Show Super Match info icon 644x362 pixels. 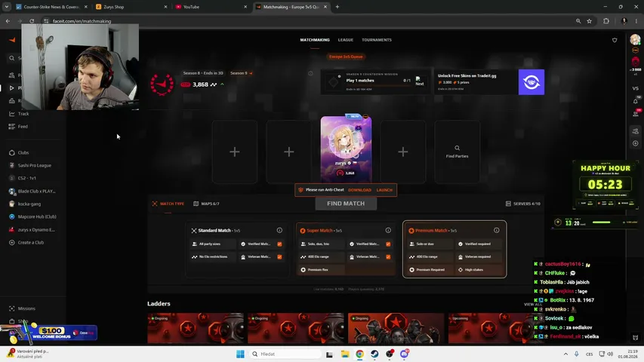[388, 230]
